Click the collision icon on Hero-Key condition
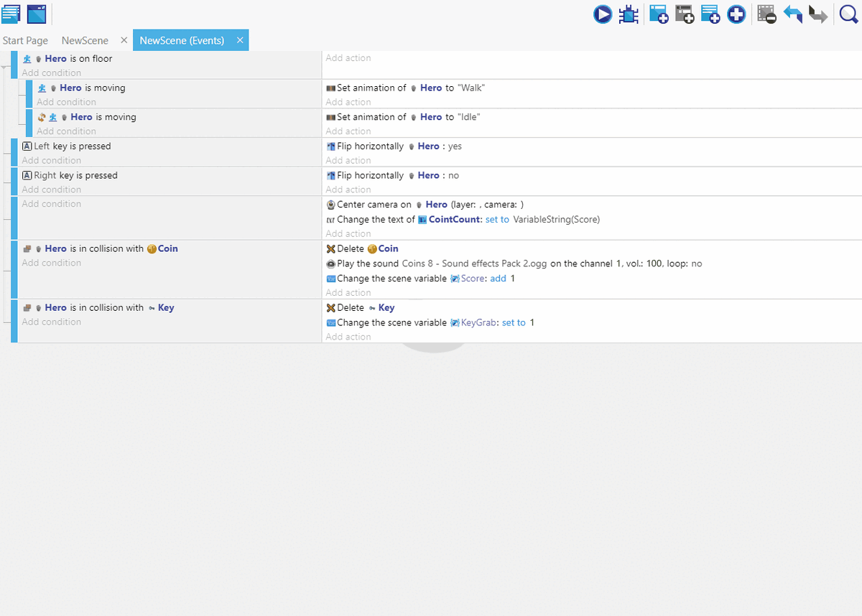Viewport: 862px width, 616px height. click(27, 307)
